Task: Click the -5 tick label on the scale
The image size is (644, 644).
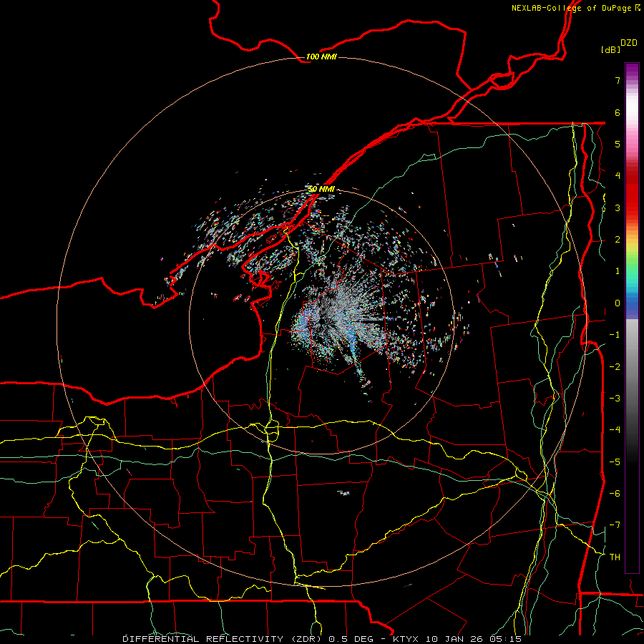Action: pos(615,462)
